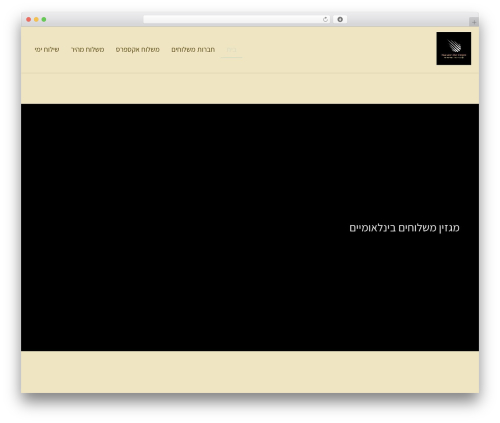Click the round button beside the address bar
The image size is (500, 423).
coord(340,19)
